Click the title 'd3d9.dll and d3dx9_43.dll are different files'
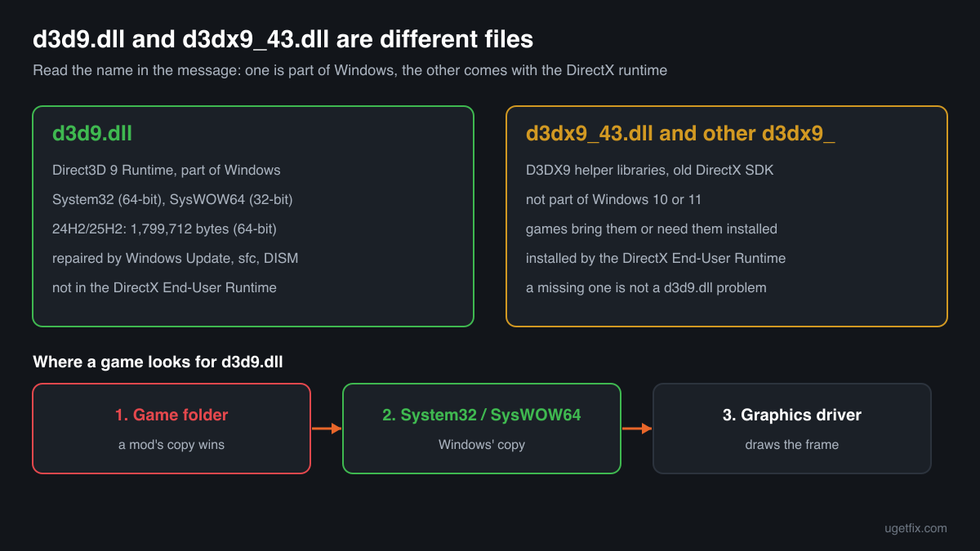The image size is (980, 551). (x=283, y=39)
